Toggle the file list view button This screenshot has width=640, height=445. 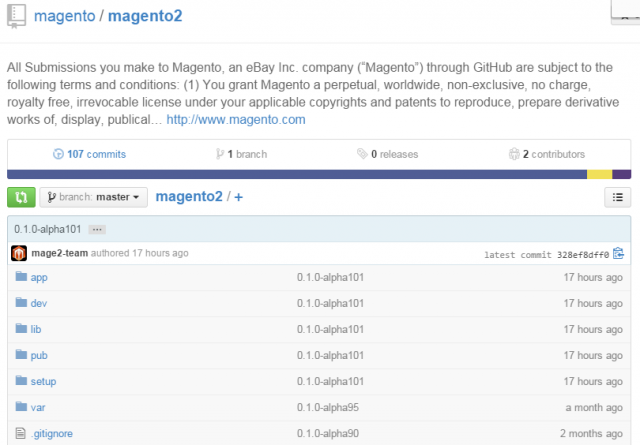(x=618, y=197)
